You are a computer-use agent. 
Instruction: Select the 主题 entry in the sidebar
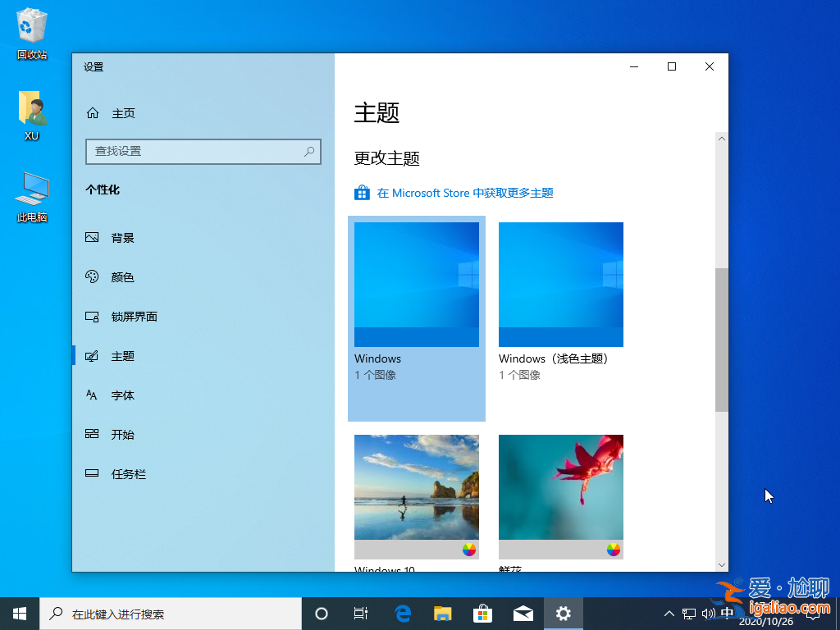coord(121,355)
